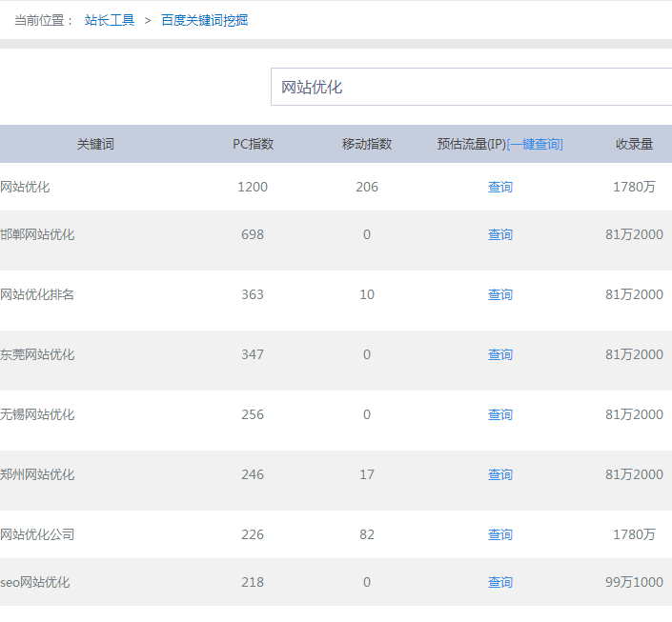Click the keyword search input field
Image resolution: width=672 pixels, height=622 pixels.
[471, 88]
